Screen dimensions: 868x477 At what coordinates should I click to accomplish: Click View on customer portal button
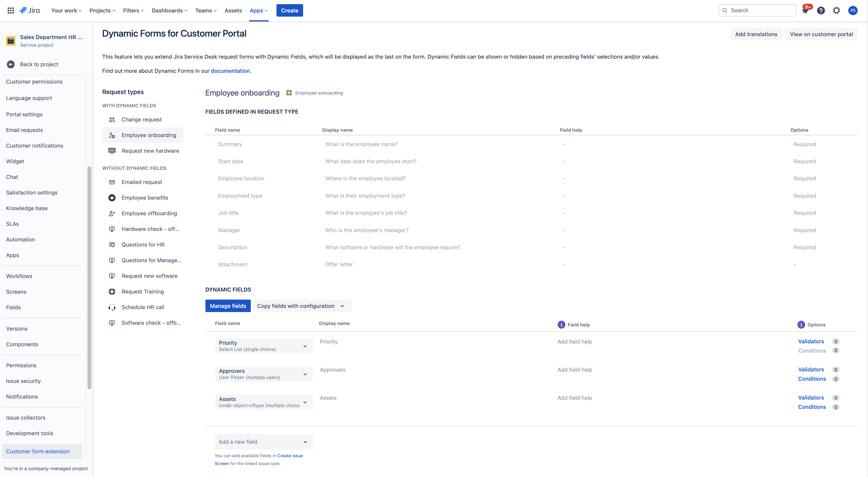(x=821, y=34)
